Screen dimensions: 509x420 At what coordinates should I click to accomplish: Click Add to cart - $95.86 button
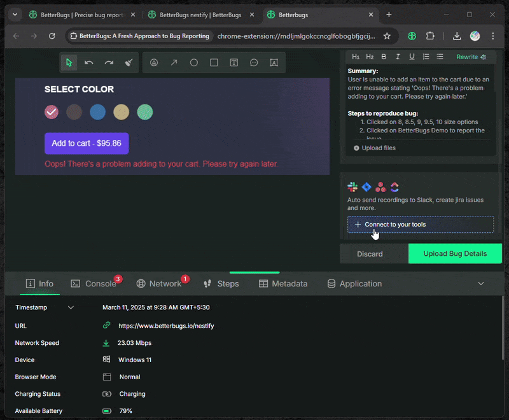pyautogui.click(x=87, y=143)
